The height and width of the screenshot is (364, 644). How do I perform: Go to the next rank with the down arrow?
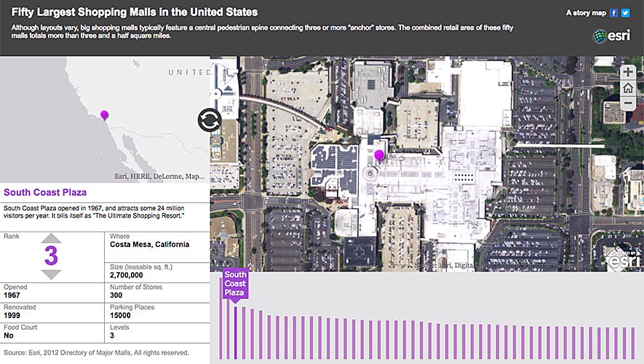coord(52,274)
